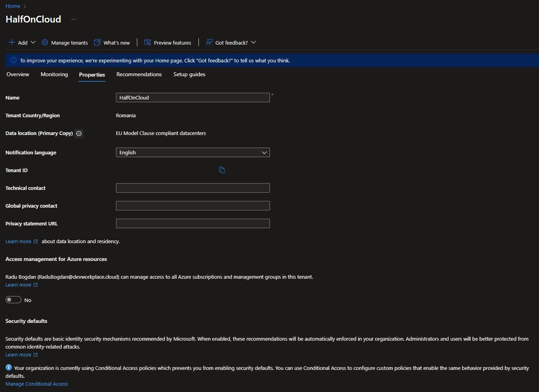This screenshot has height=392, width=539.
Task: Click into the Privacy statement URL field
Action: click(193, 223)
